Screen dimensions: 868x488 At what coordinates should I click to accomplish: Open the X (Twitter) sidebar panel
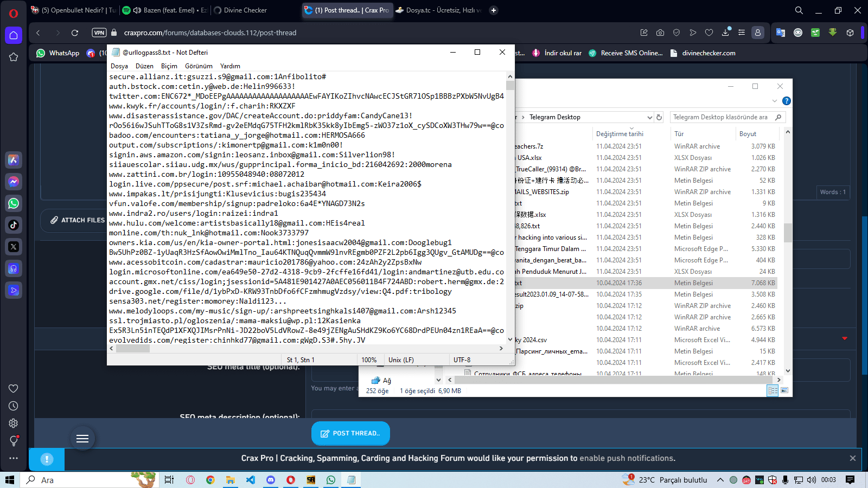tap(14, 247)
